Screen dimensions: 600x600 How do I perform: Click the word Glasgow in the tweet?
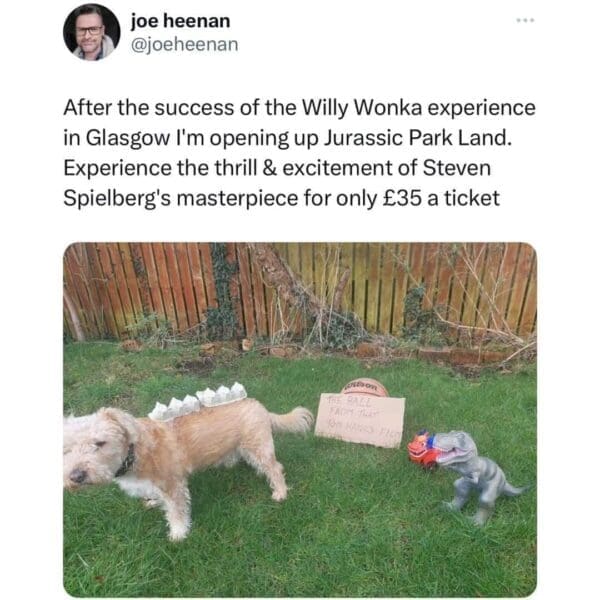128,139
